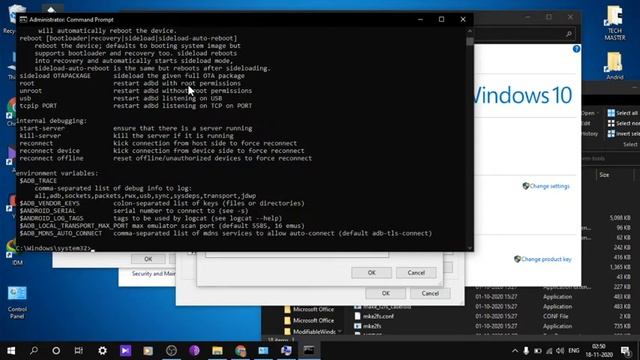The width and height of the screenshot is (640, 360).
Task: Open the TECH MASTER desktop folder
Action: point(615,22)
